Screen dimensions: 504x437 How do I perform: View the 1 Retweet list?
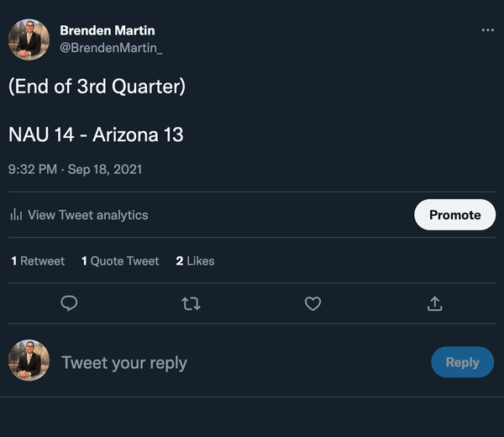[x=38, y=261]
